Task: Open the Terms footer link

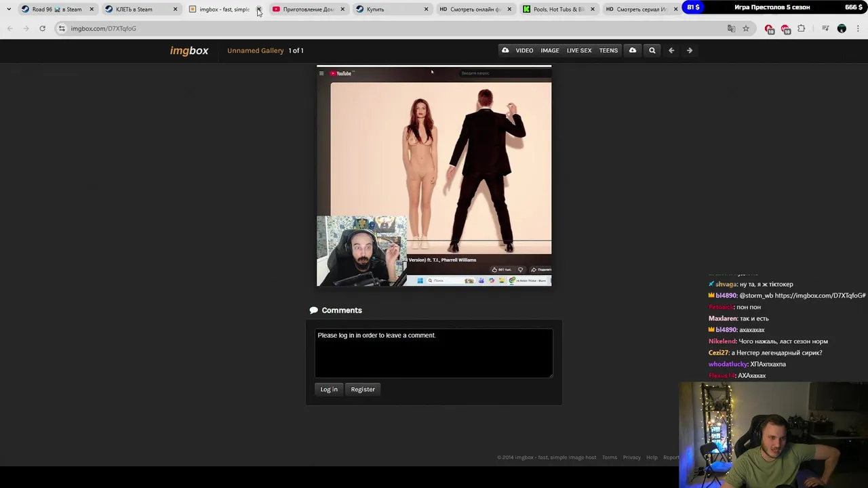Action: point(610,457)
